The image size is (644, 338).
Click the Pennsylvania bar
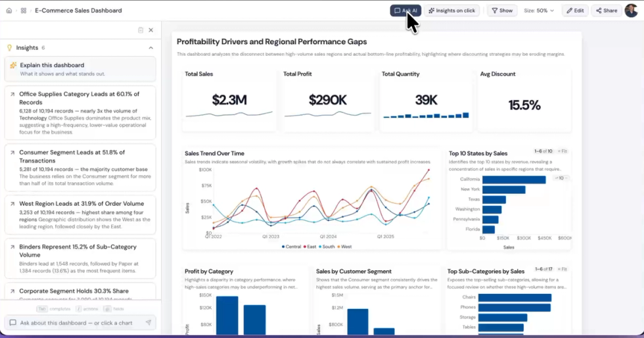pos(490,220)
